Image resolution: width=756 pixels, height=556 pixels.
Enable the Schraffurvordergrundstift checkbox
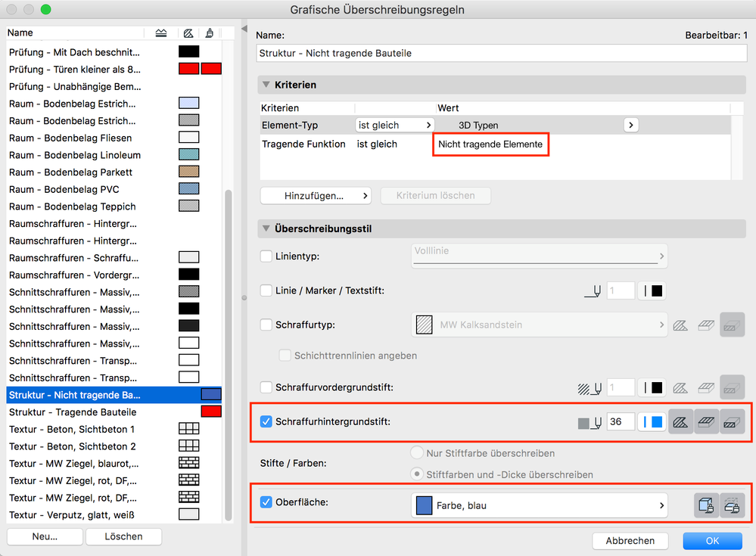(x=266, y=387)
